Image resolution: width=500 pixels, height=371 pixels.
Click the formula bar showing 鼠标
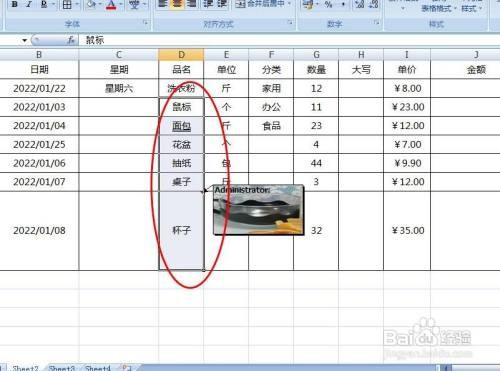point(289,40)
